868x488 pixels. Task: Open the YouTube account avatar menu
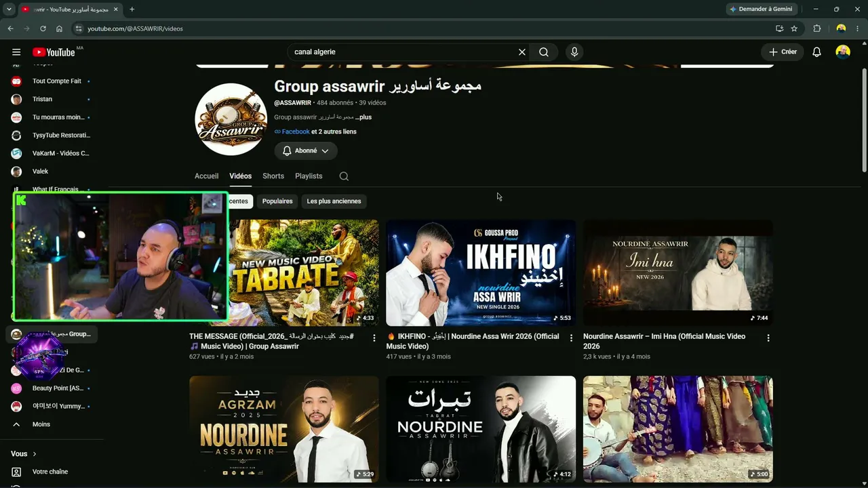[x=843, y=52]
